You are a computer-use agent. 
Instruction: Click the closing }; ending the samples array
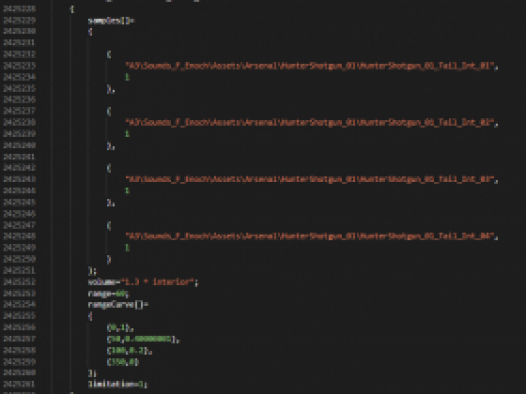pyautogui.click(x=92, y=271)
